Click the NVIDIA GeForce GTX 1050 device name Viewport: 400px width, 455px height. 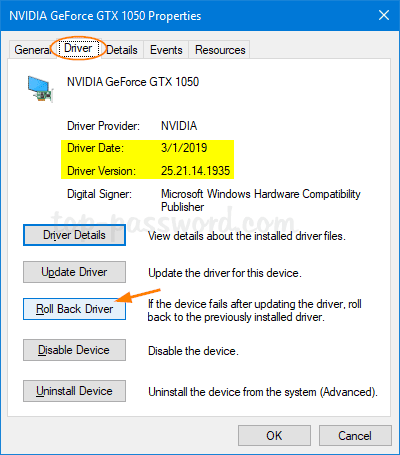pyautogui.click(x=133, y=82)
